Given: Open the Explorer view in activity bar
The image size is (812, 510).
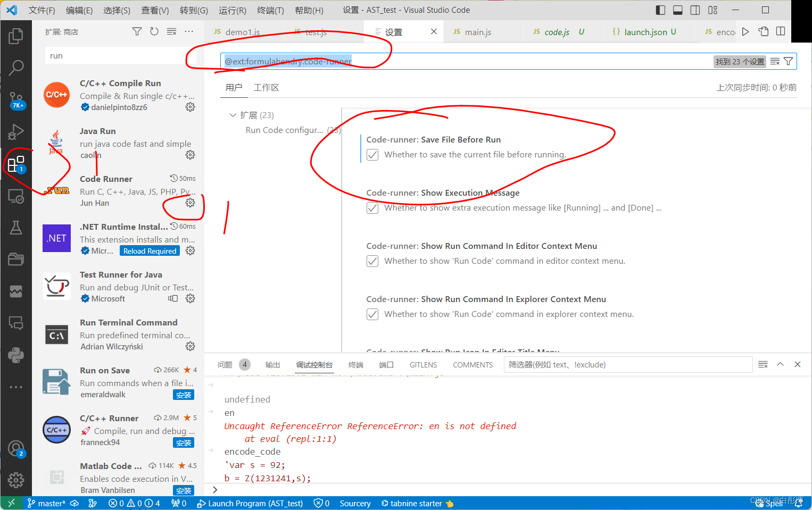Looking at the screenshot, I should coord(16,36).
